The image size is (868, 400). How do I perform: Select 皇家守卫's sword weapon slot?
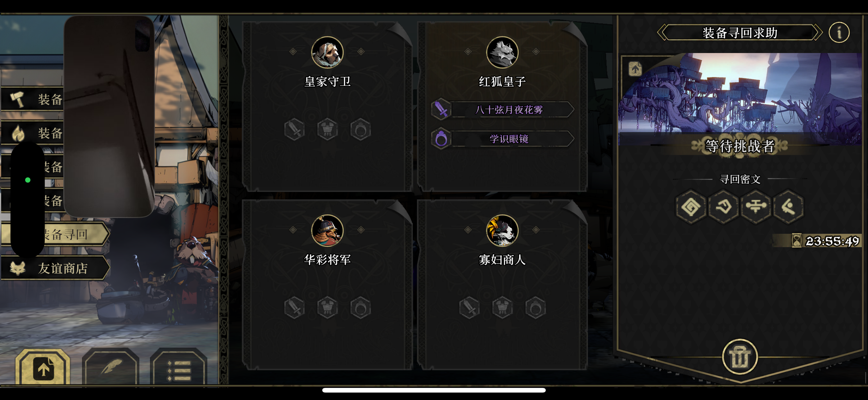294,129
